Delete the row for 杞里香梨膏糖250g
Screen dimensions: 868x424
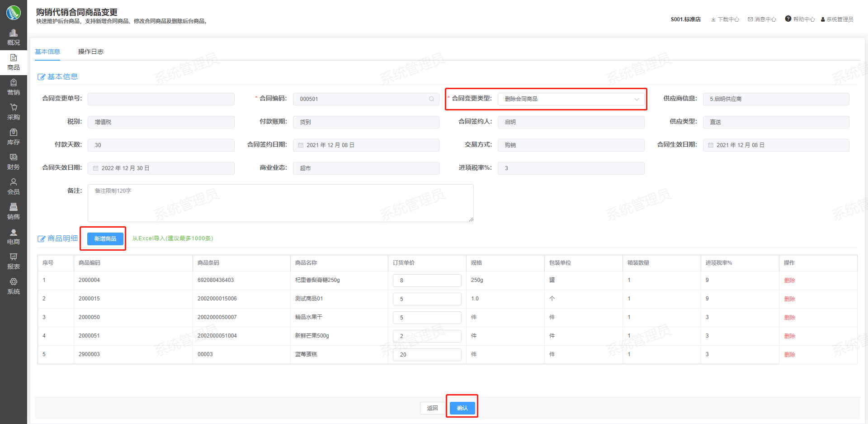[x=789, y=281]
